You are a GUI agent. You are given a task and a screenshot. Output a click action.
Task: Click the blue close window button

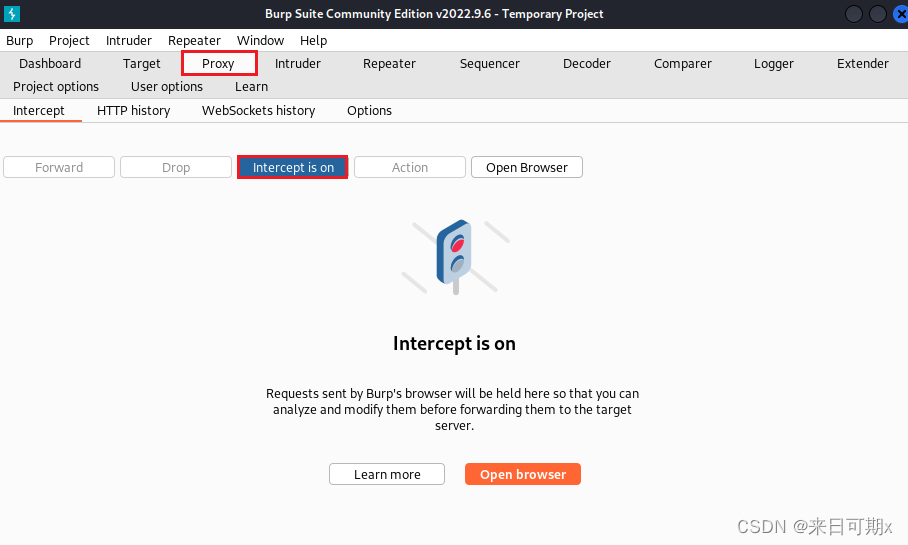click(900, 14)
